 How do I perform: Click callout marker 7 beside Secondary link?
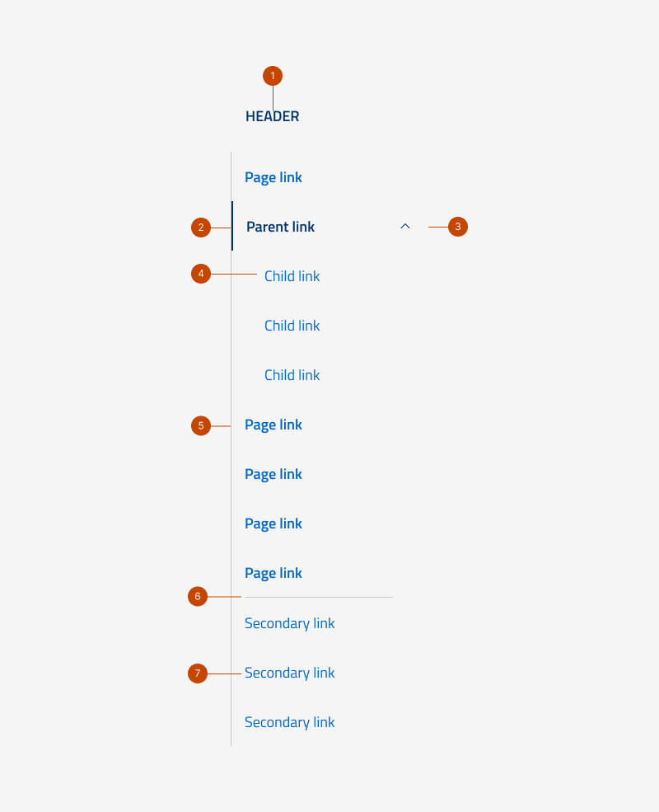pos(198,674)
